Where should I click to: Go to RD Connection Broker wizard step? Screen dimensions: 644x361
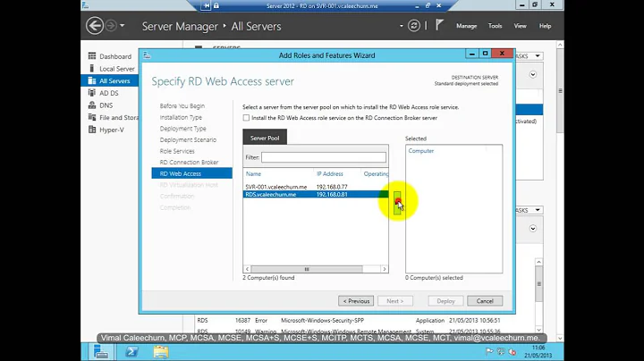[189, 163]
